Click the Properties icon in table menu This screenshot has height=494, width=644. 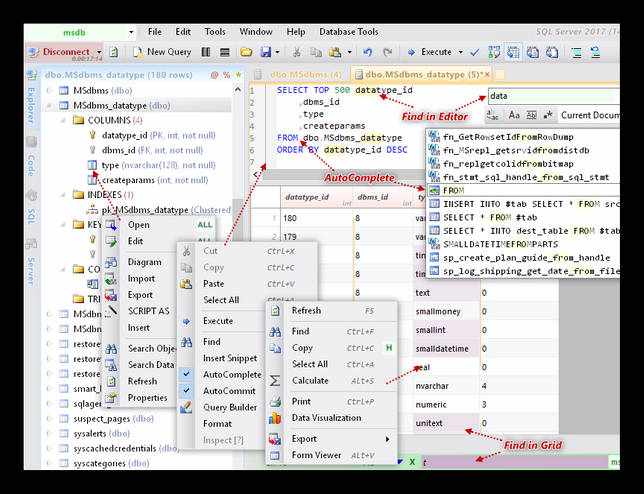click(x=111, y=397)
